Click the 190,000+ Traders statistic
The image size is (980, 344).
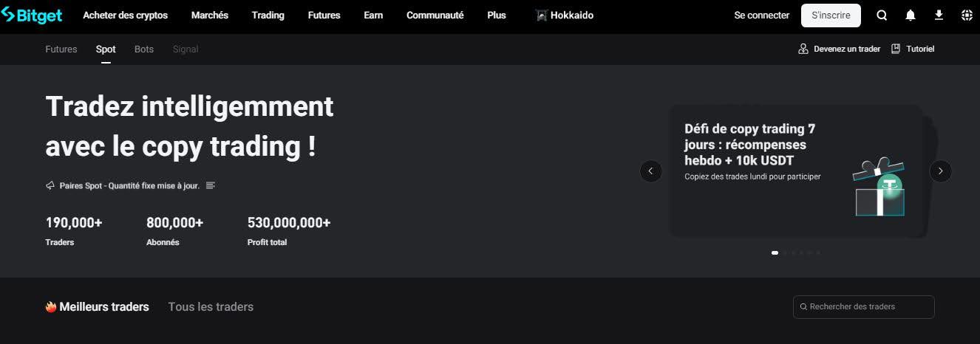coord(74,231)
